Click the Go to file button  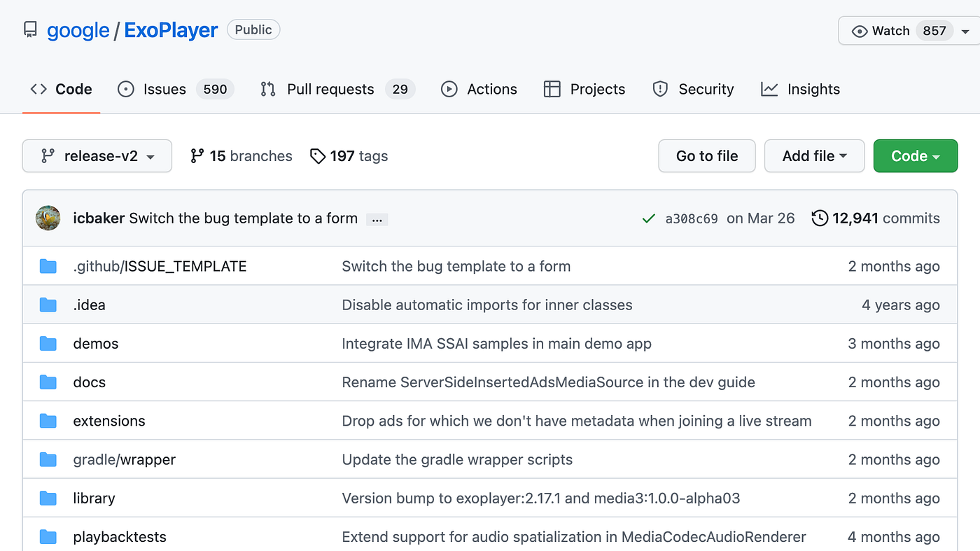coord(706,155)
